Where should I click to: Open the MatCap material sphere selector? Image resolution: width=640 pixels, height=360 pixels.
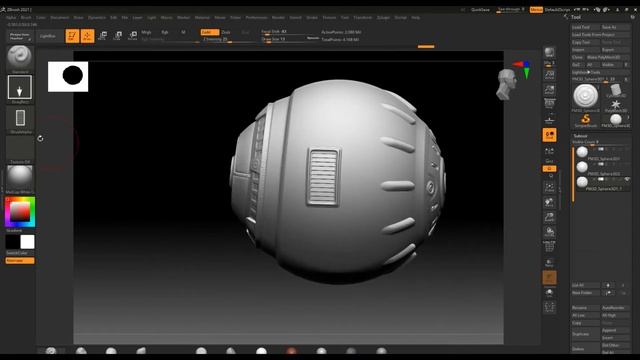[20, 177]
